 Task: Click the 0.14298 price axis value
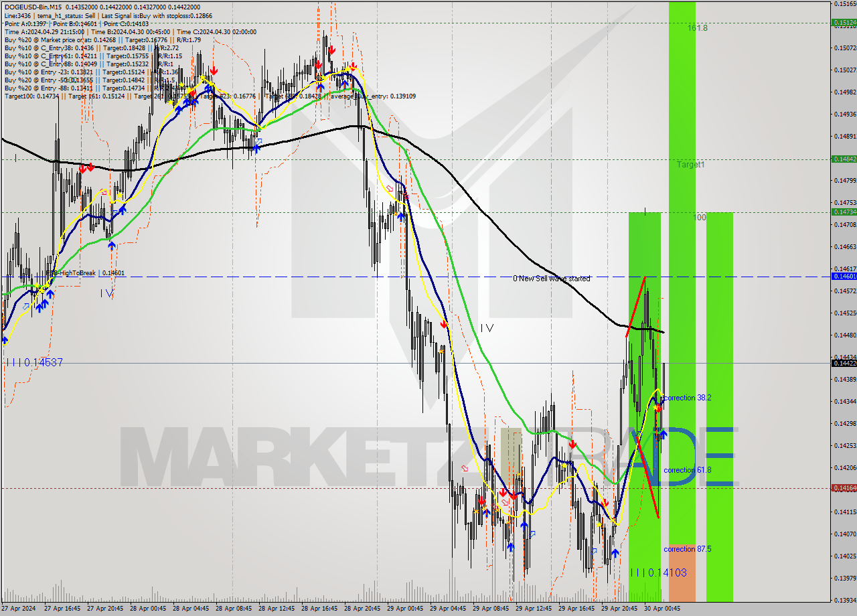coord(846,423)
